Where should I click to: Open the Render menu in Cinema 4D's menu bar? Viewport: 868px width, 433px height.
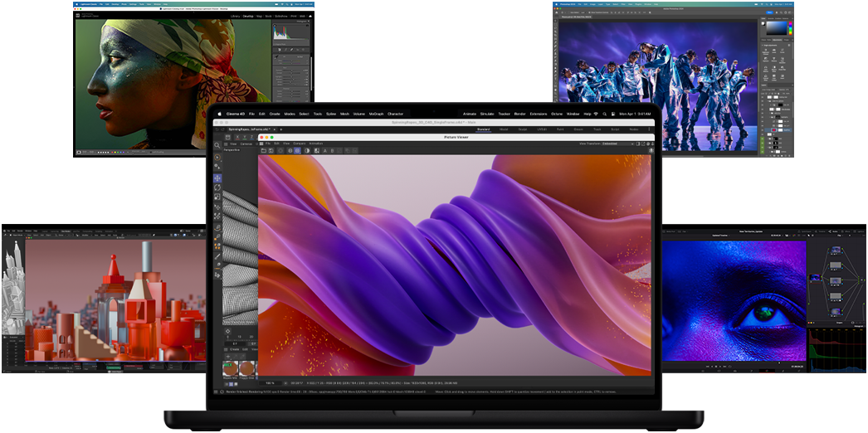point(519,114)
